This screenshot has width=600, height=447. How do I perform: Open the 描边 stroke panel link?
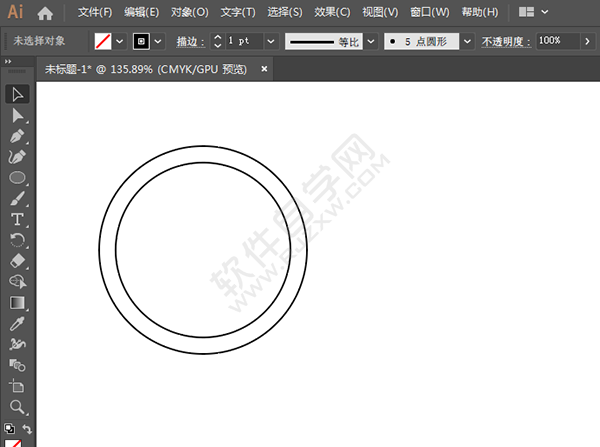(x=190, y=41)
